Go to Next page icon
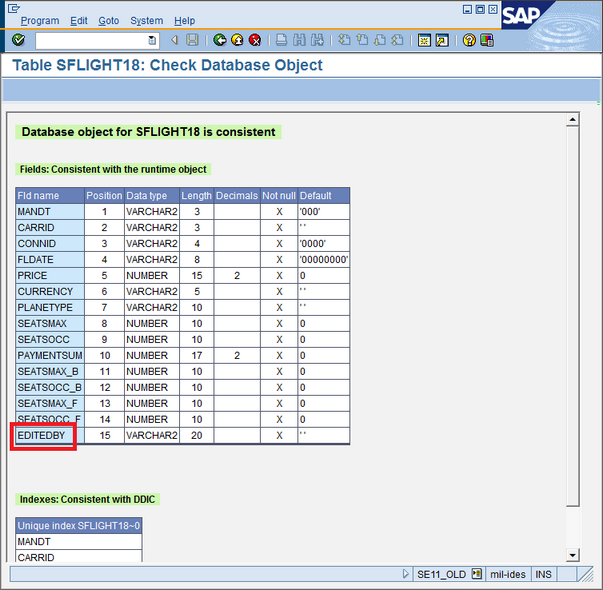 [x=380, y=40]
